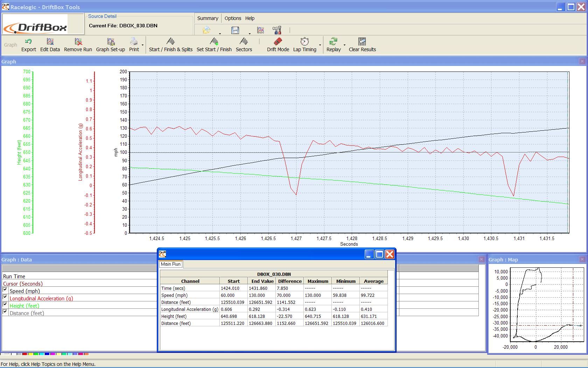Toggle the Height (feet) checkbox

[5, 305]
